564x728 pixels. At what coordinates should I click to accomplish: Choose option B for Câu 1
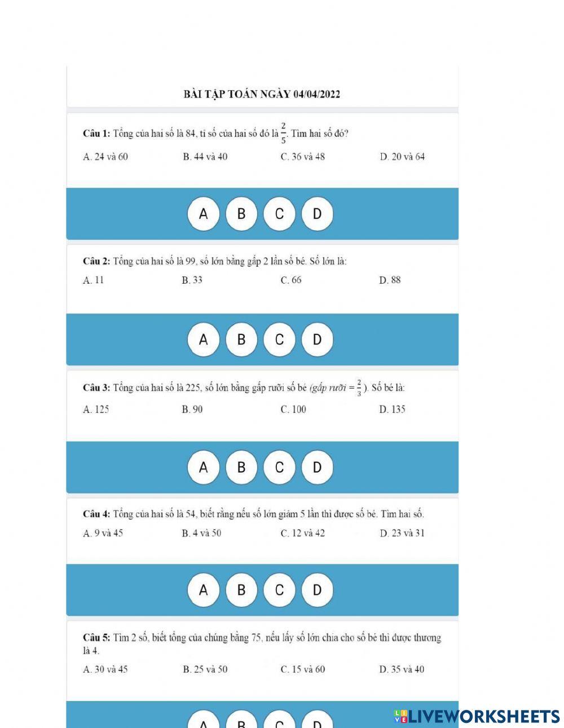click(x=241, y=214)
